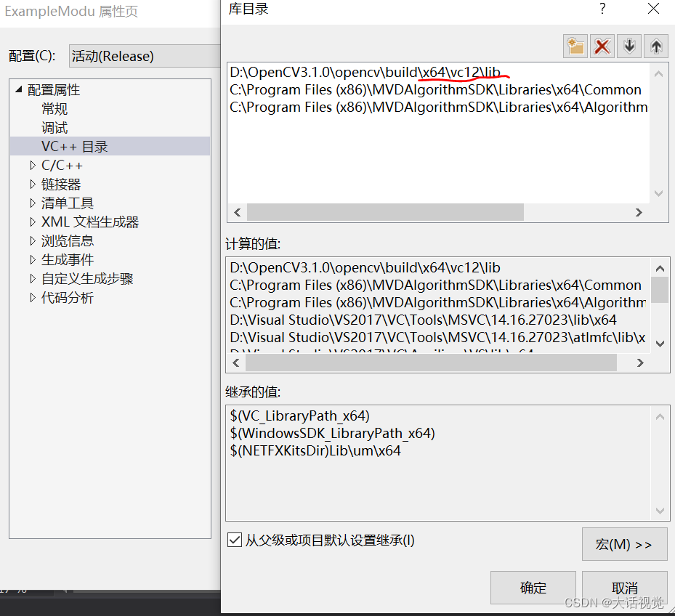This screenshot has height=616, width=675.
Task: Click 确定 to confirm library directories
Action: [x=533, y=588]
